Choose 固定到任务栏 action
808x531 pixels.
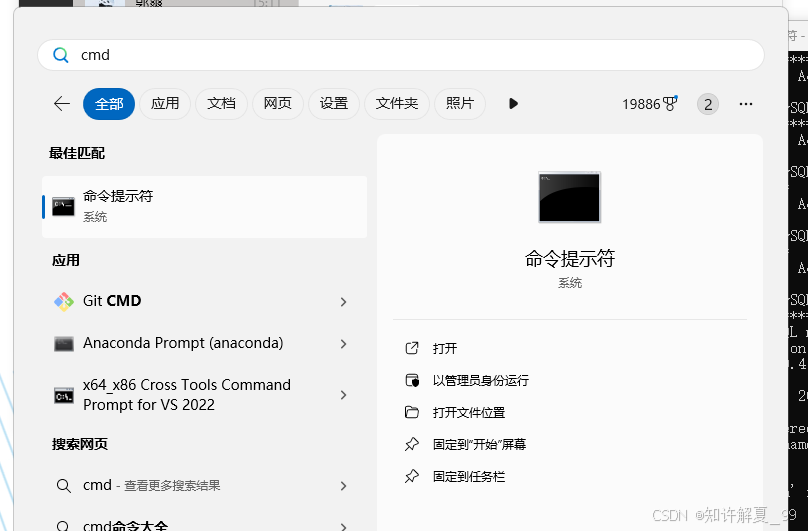coord(469,476)
